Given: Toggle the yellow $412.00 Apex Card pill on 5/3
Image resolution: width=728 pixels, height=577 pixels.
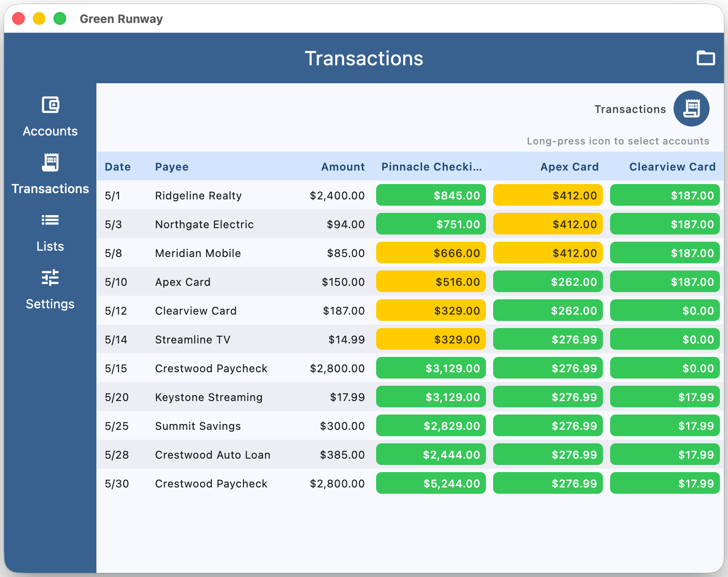Looking at the screenshot, I should point(548,224).
